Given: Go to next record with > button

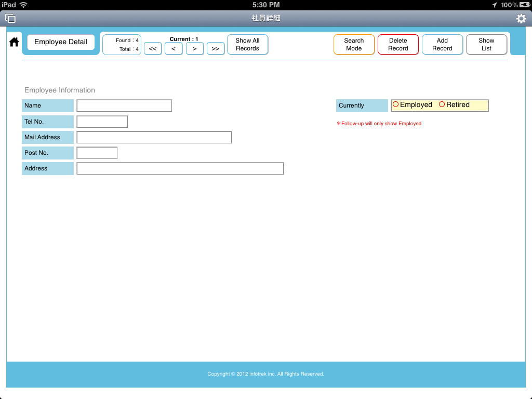Looking at the screenshot, I should pos(194,49).
